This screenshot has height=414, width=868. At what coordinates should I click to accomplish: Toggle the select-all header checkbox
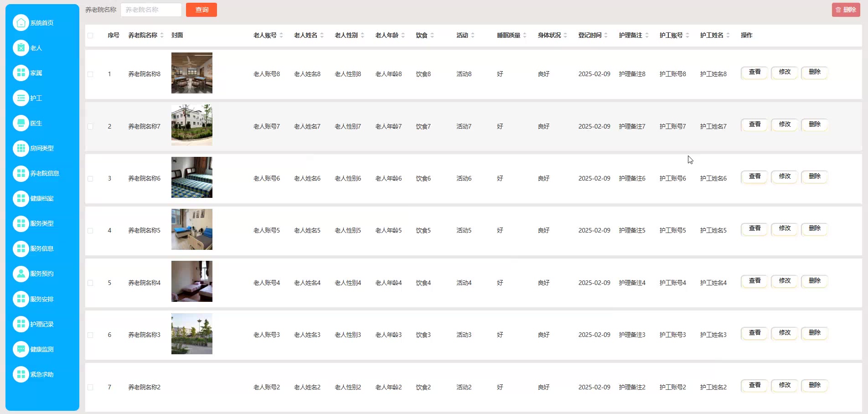90,36
